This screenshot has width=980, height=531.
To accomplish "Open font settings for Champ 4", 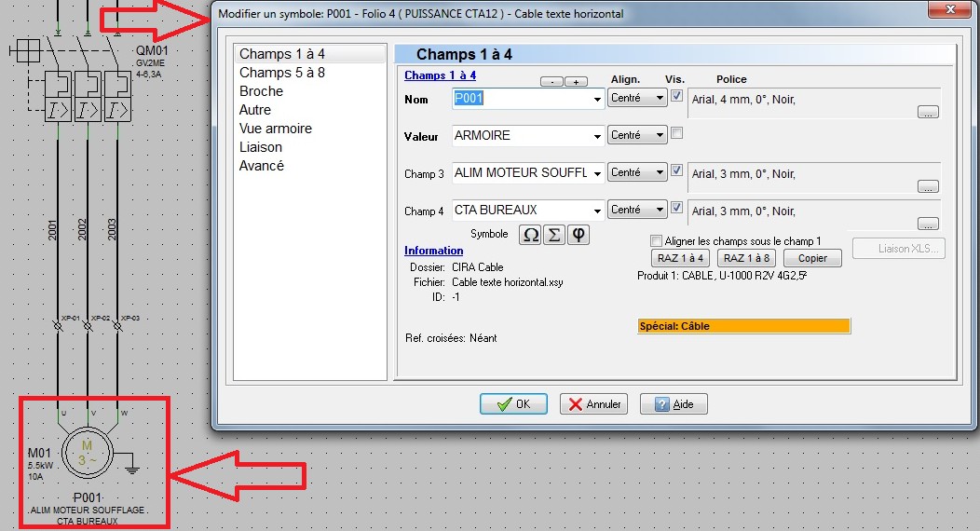I will tap(927, 224).
